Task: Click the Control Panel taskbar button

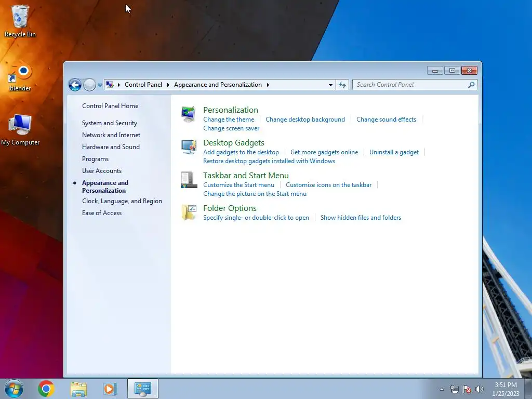Action: [x=142, y=389]
